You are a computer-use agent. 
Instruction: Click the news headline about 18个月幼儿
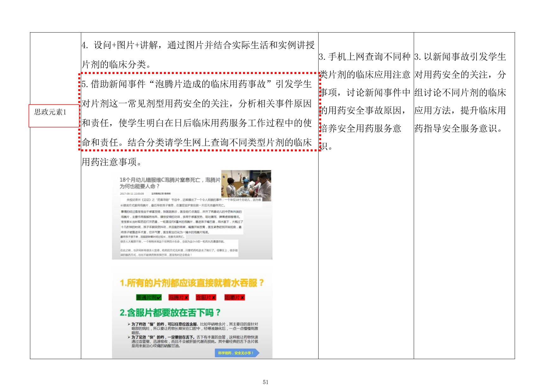pos(170,183)
